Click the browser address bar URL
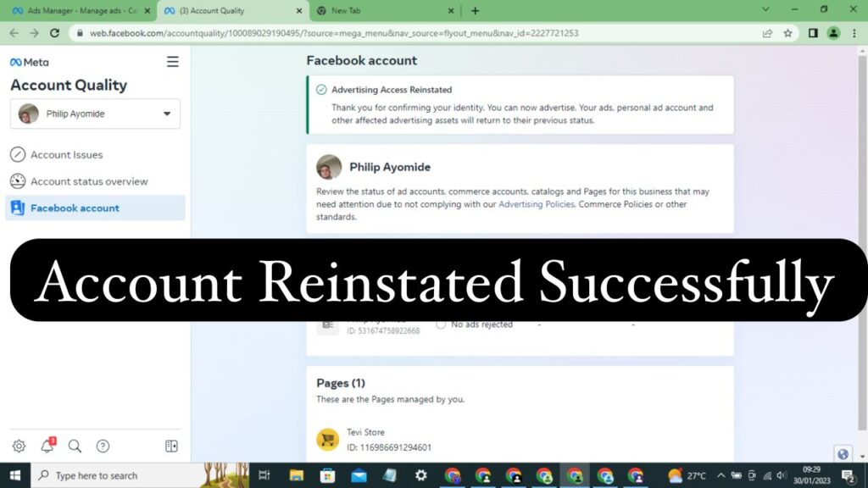868x488 pixels. click(334, 33)
